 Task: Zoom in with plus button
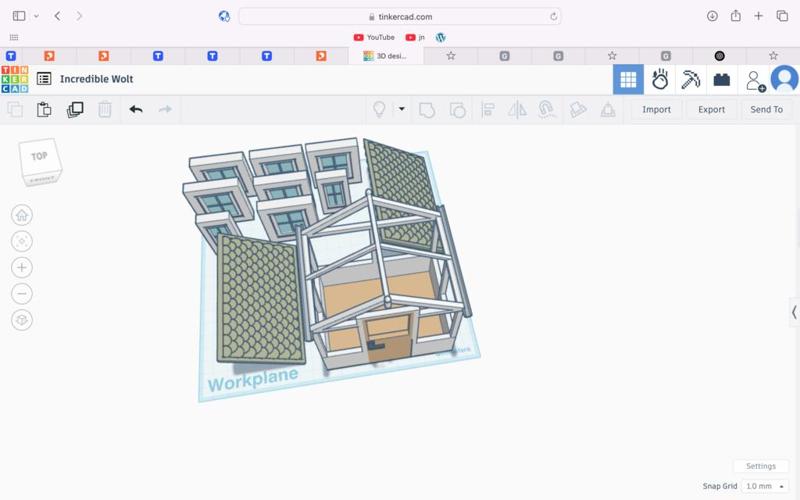click(22, 267)
